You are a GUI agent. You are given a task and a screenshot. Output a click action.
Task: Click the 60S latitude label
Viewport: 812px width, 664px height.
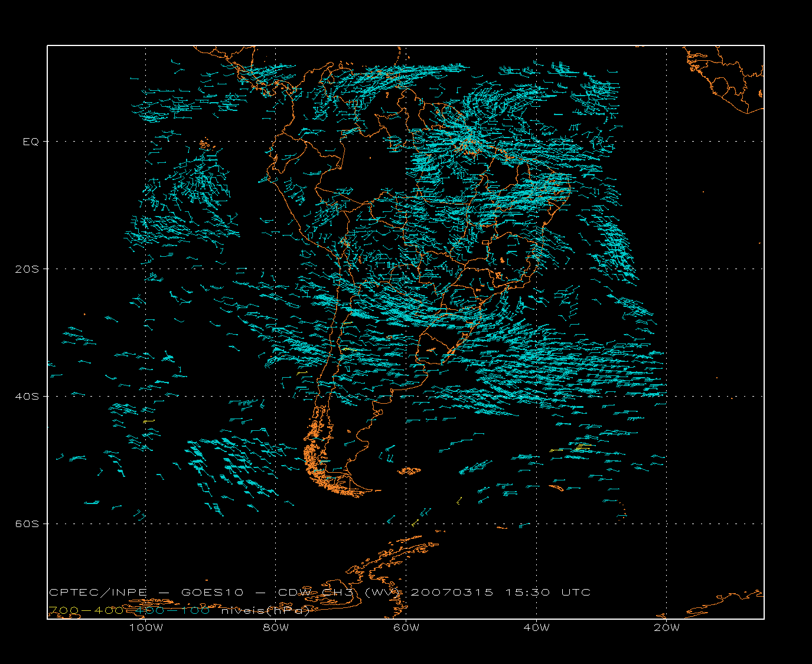pos(27,524)
